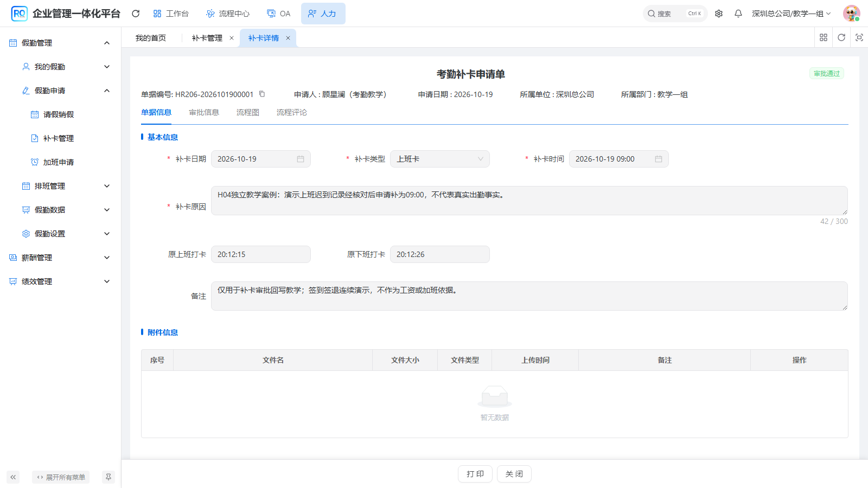
Task: Open the 流程图 tab
Action: (248, 112)
